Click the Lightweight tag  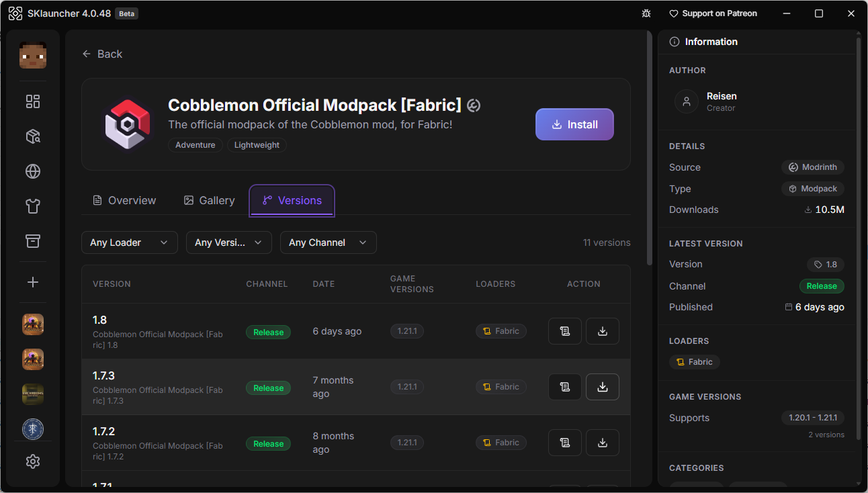coord(257,145)
